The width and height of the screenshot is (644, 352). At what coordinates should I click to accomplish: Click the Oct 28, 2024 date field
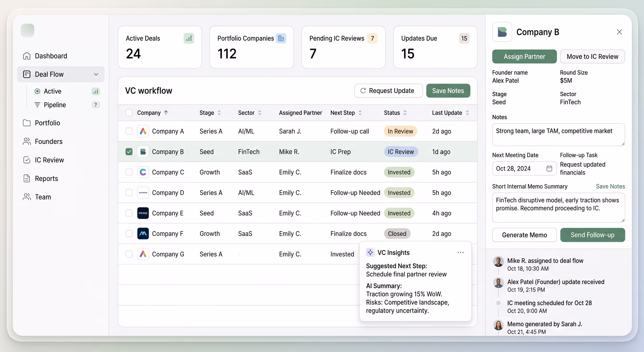524,168
